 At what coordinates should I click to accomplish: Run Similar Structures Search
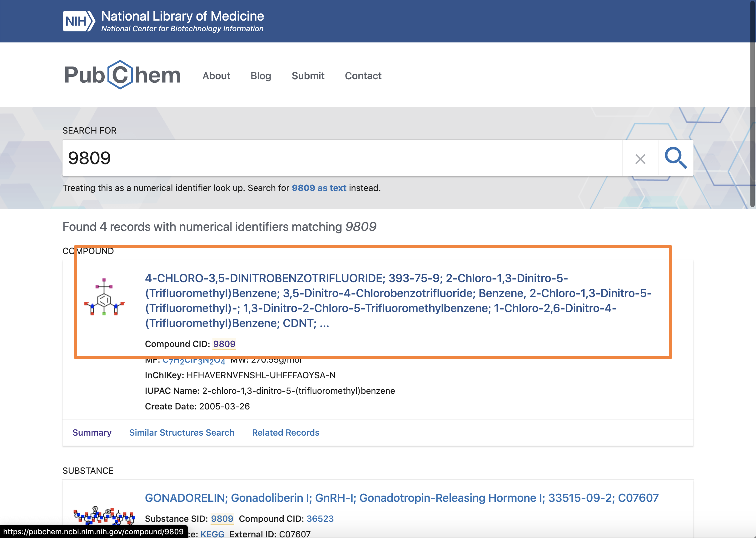tap(182, 433)
